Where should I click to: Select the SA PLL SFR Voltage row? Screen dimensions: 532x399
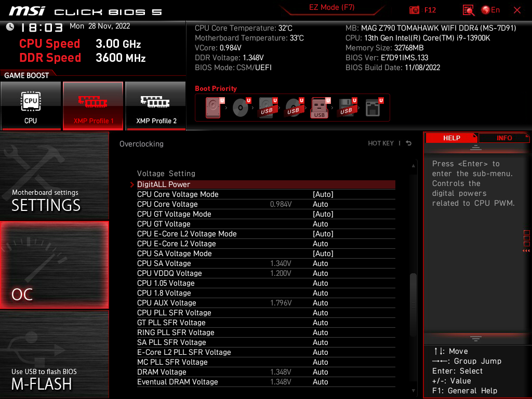tap(266, 342)
